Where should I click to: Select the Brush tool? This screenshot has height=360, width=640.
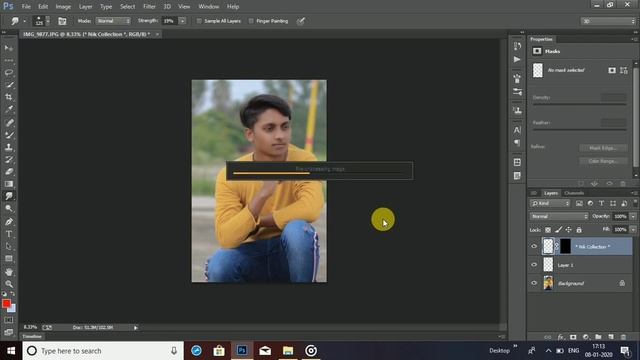coord(9,135)
